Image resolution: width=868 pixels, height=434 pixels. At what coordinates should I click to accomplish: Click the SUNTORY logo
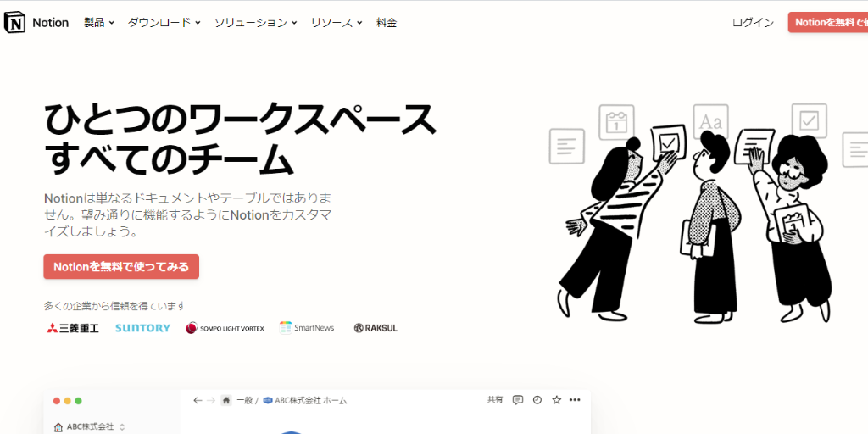(142, 328)
